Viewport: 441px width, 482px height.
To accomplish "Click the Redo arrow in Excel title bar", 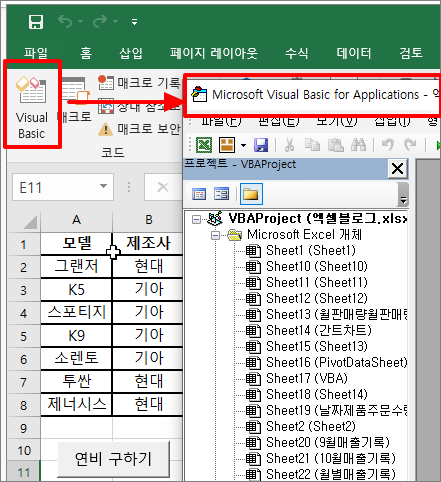I will pyautogui.click(x=100, y=22).
